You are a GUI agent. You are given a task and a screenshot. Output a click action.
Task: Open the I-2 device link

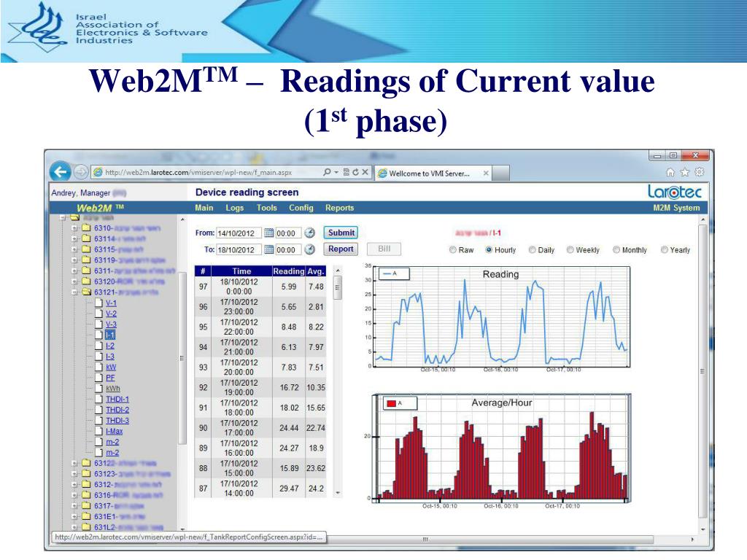tap(110, 346)
